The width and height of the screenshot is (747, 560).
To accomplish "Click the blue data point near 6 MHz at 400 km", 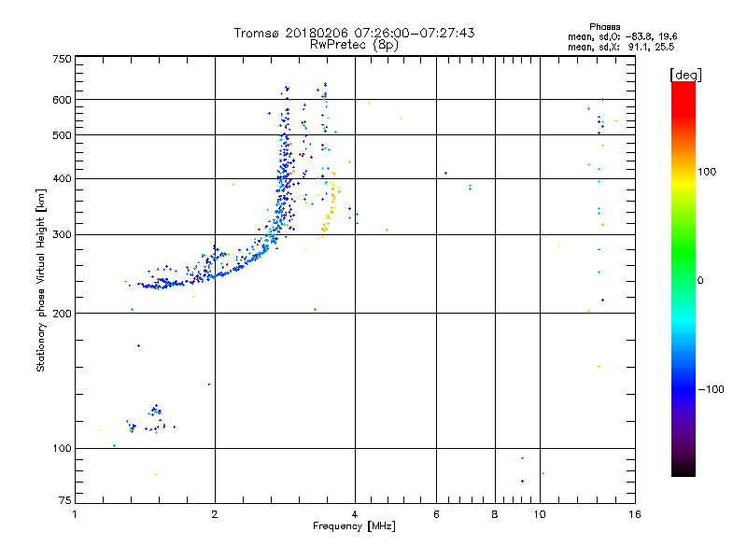I will click(446, 174).
